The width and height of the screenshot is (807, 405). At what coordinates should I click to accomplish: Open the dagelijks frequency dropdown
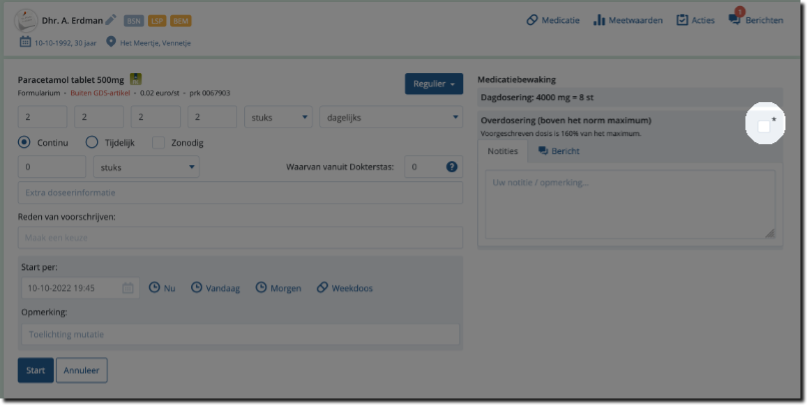pos(390,117)
